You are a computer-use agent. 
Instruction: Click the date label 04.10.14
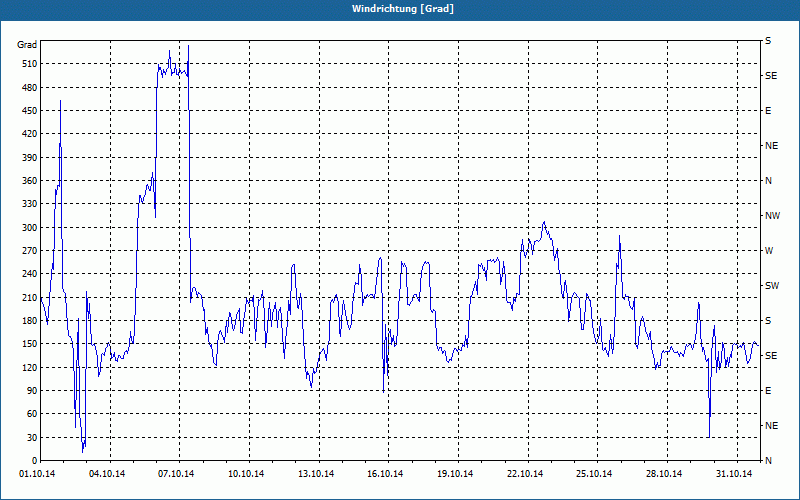point(107,474)
